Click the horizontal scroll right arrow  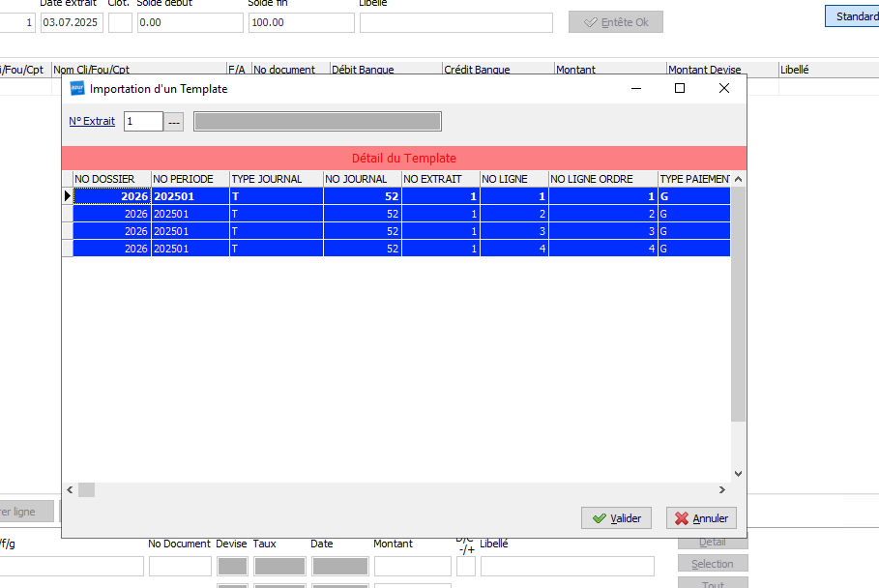(722, 490)
